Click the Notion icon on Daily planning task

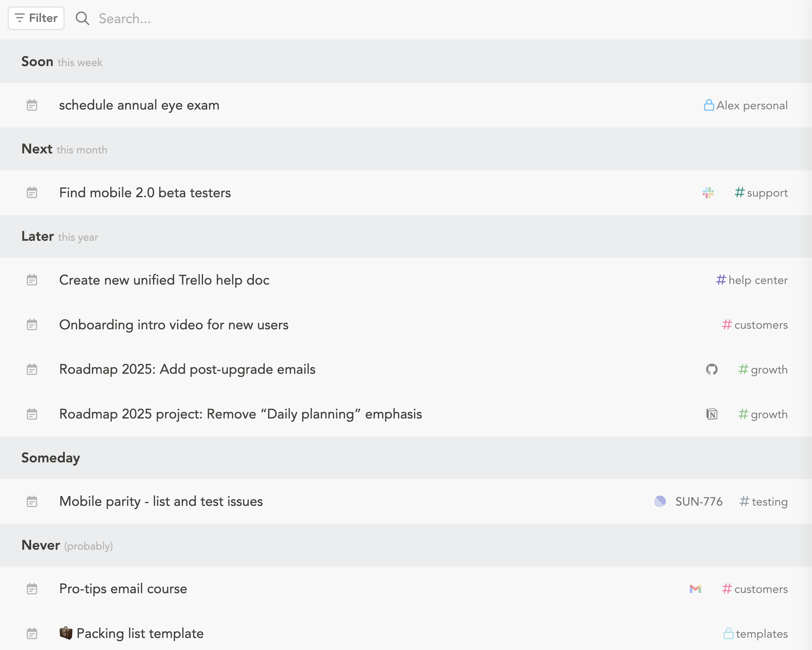[x=711, y=414]
